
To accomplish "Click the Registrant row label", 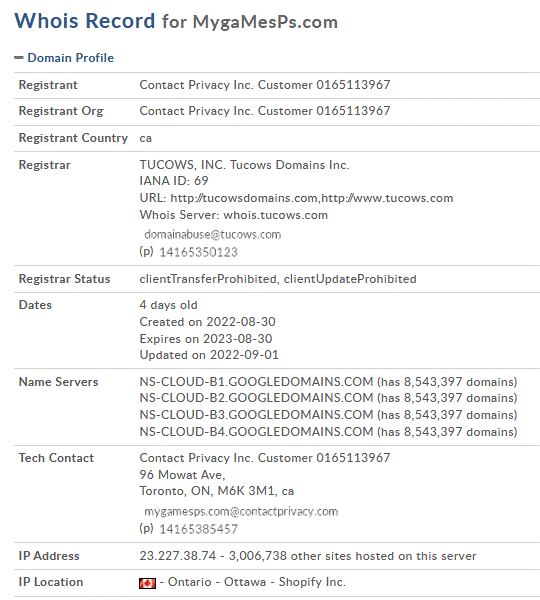I will coord(48,85).
